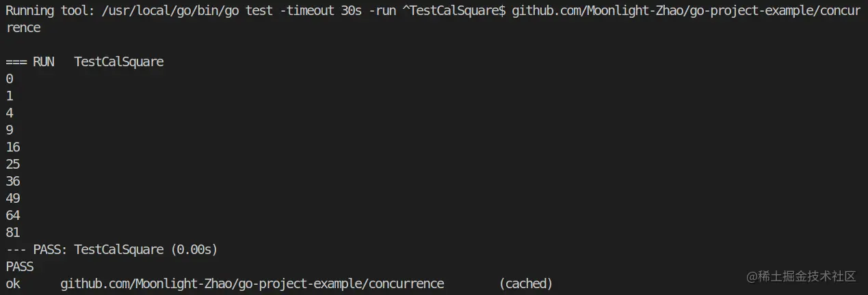Click the "--- PASS: TestCalSquare (0.00s)" result line
The image size is (868, 295).
(x=111, y=250)
